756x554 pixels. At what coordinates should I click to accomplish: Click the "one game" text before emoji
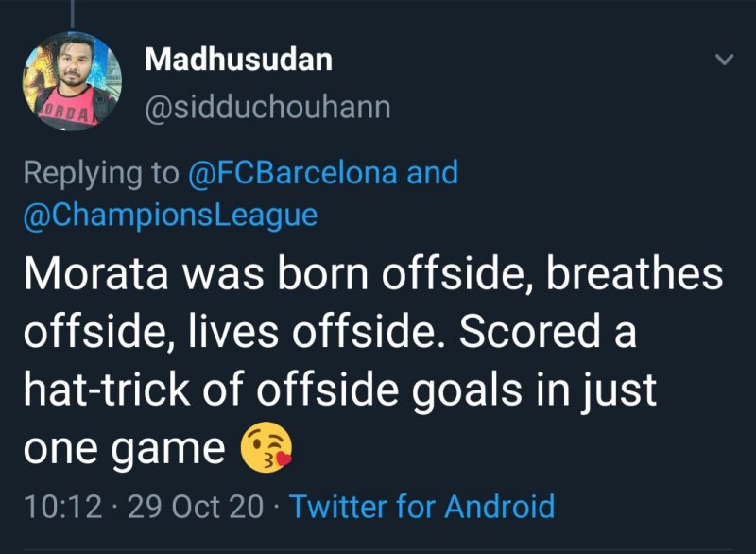124,448
